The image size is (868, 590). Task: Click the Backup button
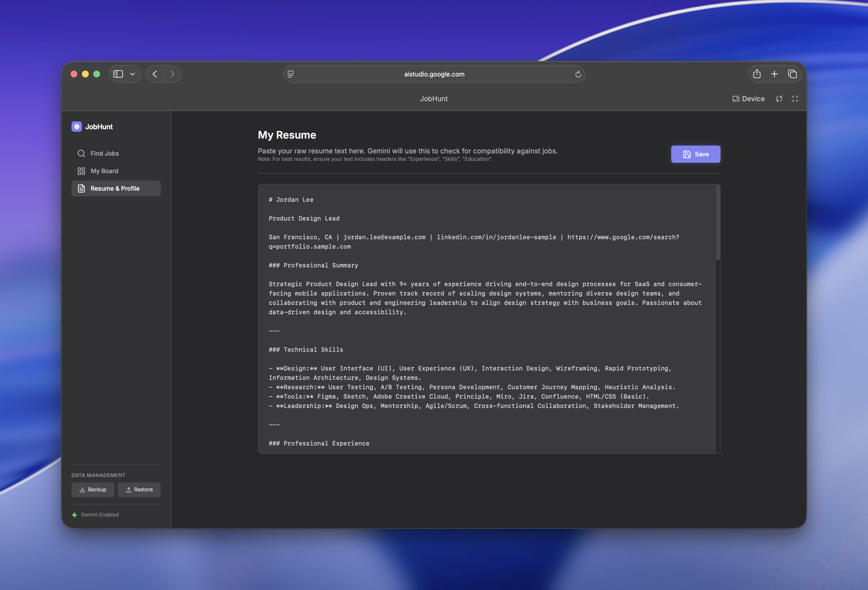93,490
